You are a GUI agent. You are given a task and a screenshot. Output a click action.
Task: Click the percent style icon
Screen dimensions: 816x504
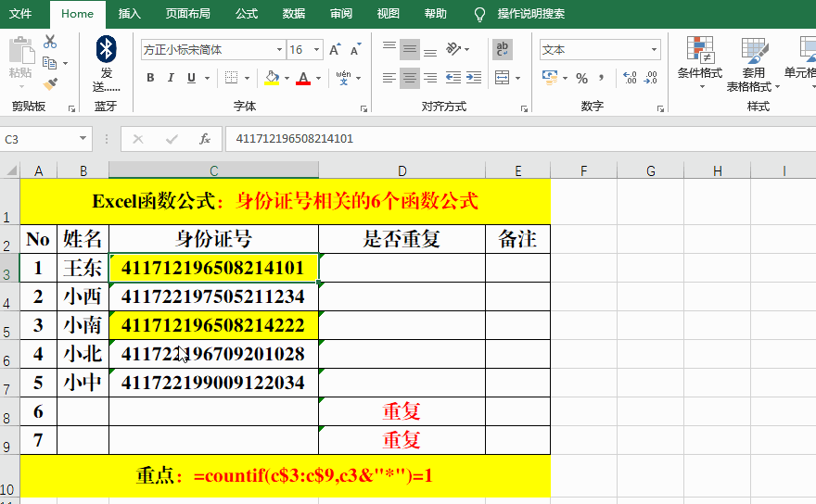click(x=581, y=79)
